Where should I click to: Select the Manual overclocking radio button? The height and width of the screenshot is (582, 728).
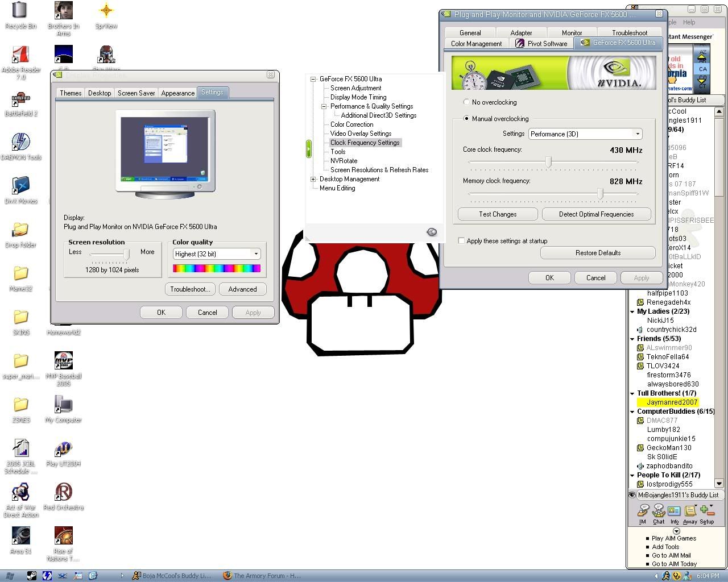(x=467, y=119)
